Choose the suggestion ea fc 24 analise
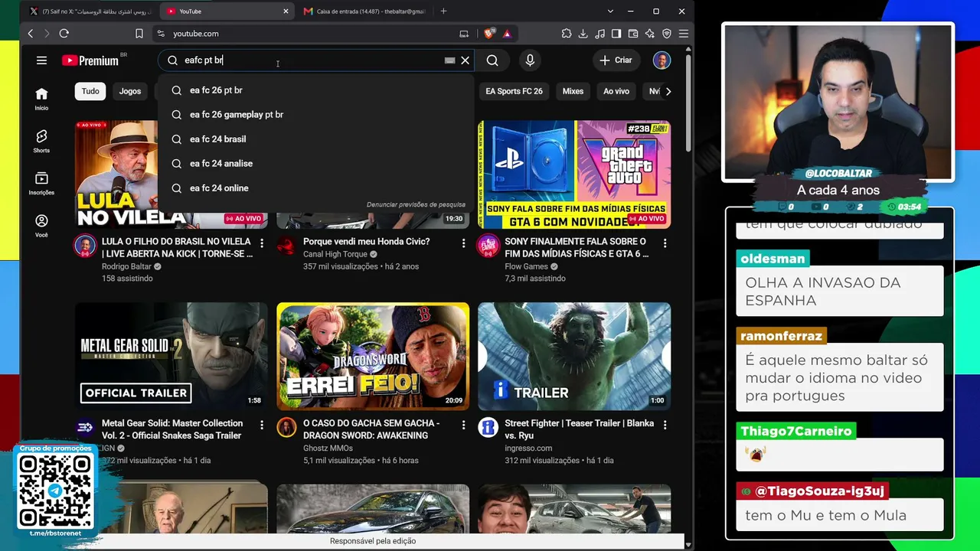 point(315,164)
